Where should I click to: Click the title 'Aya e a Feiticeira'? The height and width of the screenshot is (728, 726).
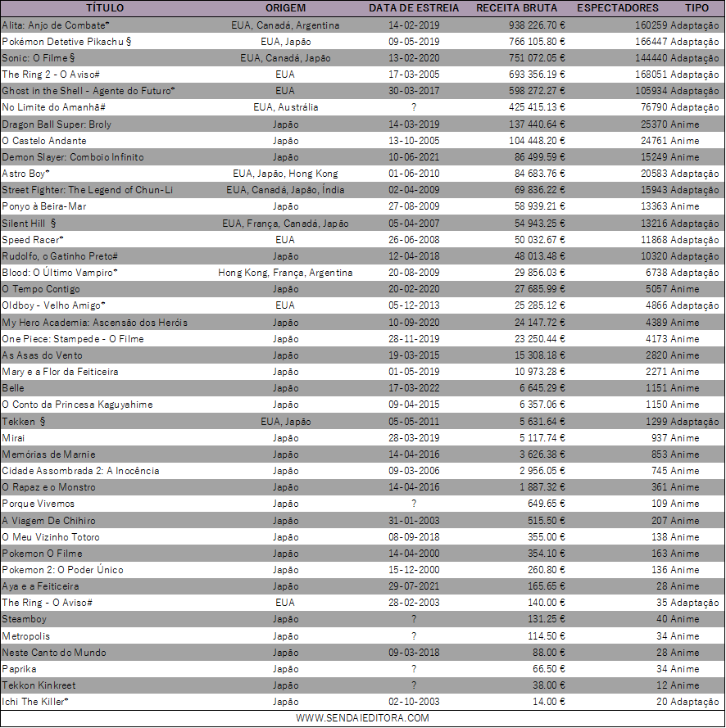[x=40, y=586]
